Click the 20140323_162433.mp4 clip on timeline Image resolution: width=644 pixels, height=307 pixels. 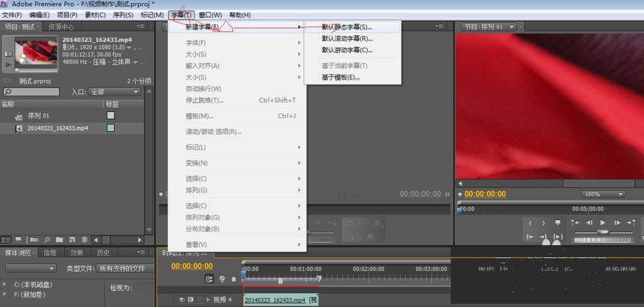click(x=281, y=300)
